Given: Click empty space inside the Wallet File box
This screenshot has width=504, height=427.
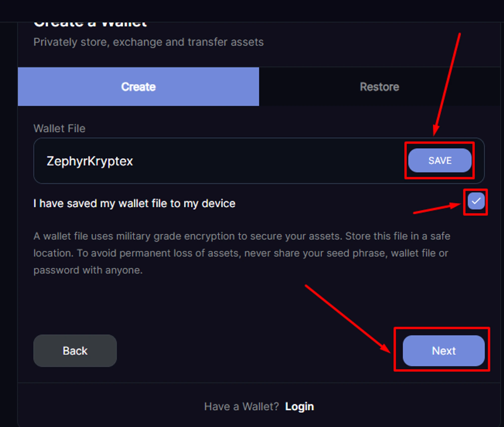Looking at the screenshot, I should (x=265, y=161).
